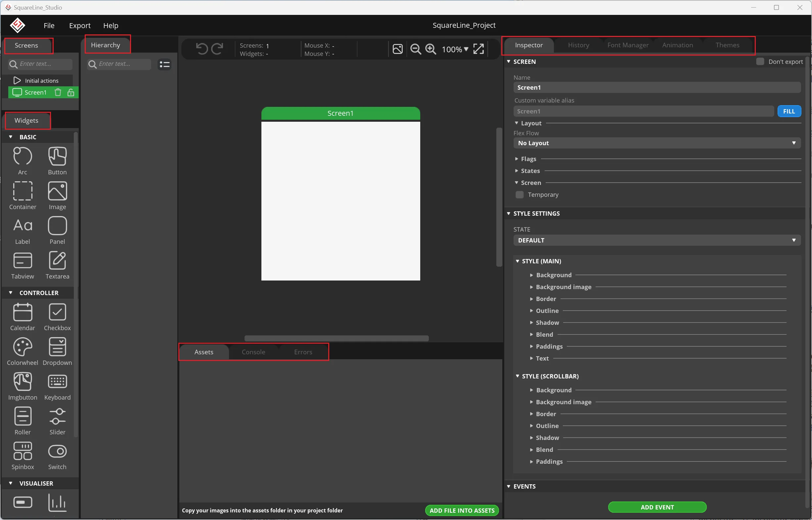Click the Screens panel search field
812x520 pixels.
(40, 64)
